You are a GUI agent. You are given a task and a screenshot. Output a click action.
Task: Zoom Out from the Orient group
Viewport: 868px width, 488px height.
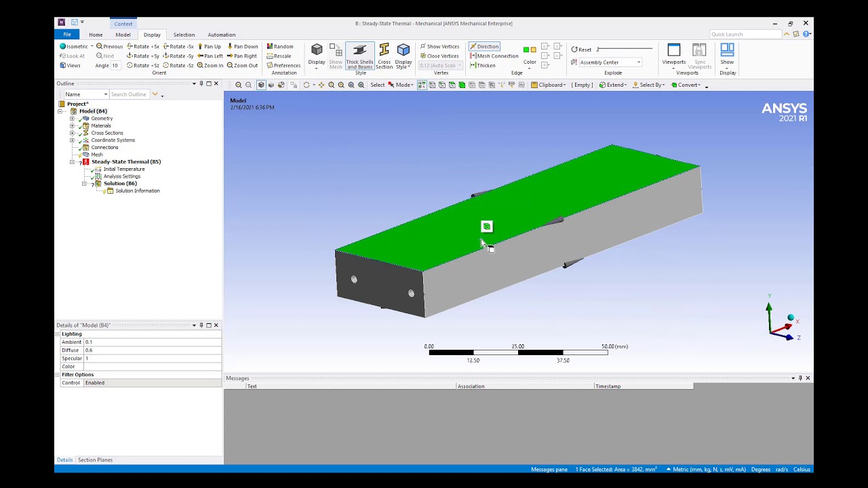pyautogui.click(x=242, y=66)
